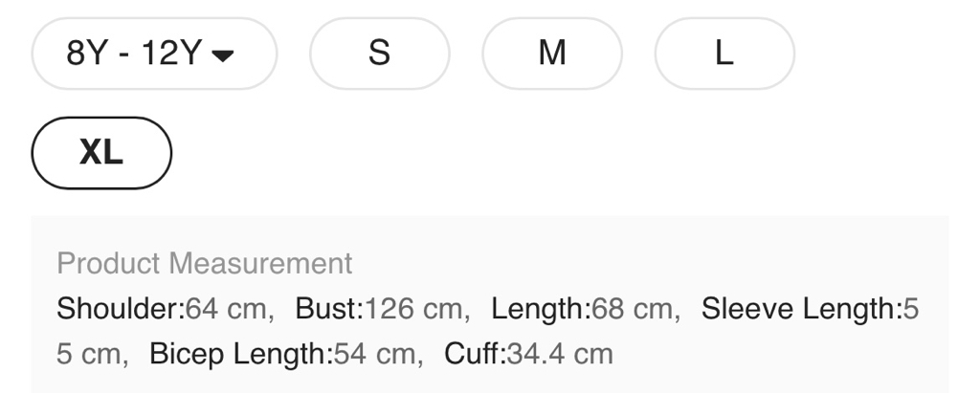Click the Cuff measurement label
The height and width of the screenshot is (393, 980).
click(x=474, y=354)
